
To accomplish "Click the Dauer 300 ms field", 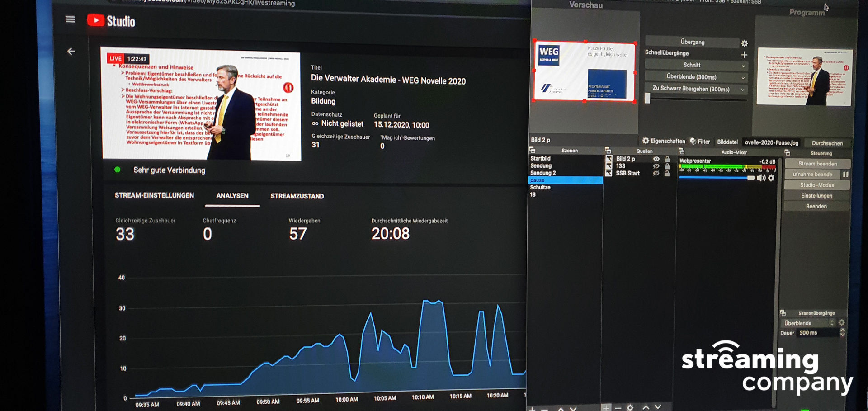I will coord(817,333).
